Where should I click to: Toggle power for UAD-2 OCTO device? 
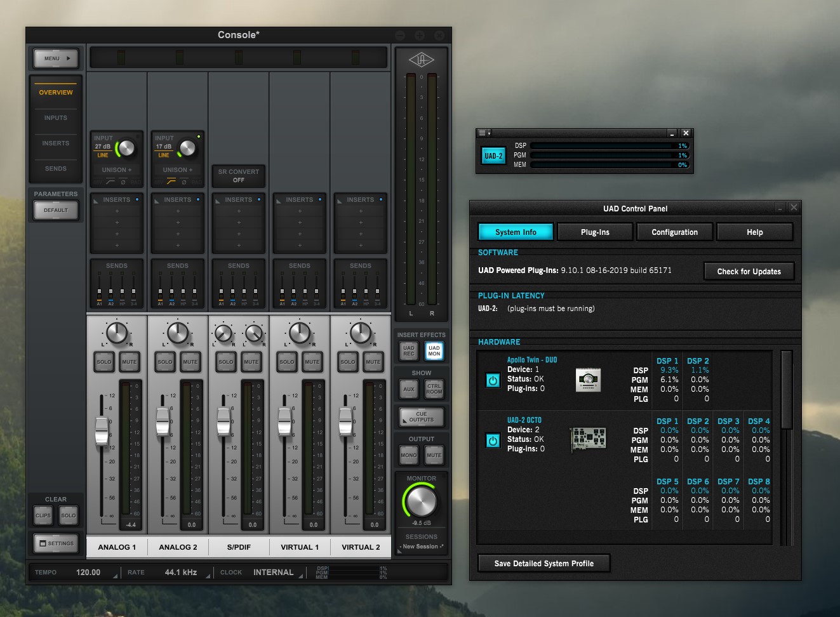493,441
